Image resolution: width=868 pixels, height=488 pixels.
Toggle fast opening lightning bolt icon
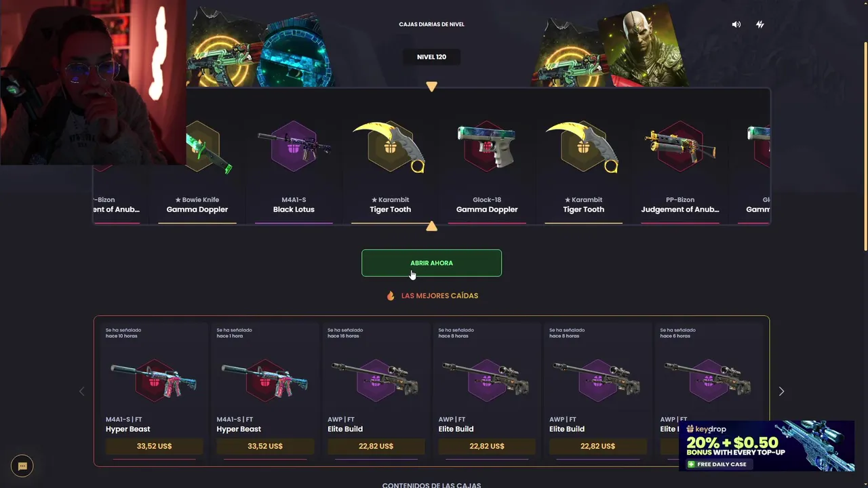click(x=760, y=24)
